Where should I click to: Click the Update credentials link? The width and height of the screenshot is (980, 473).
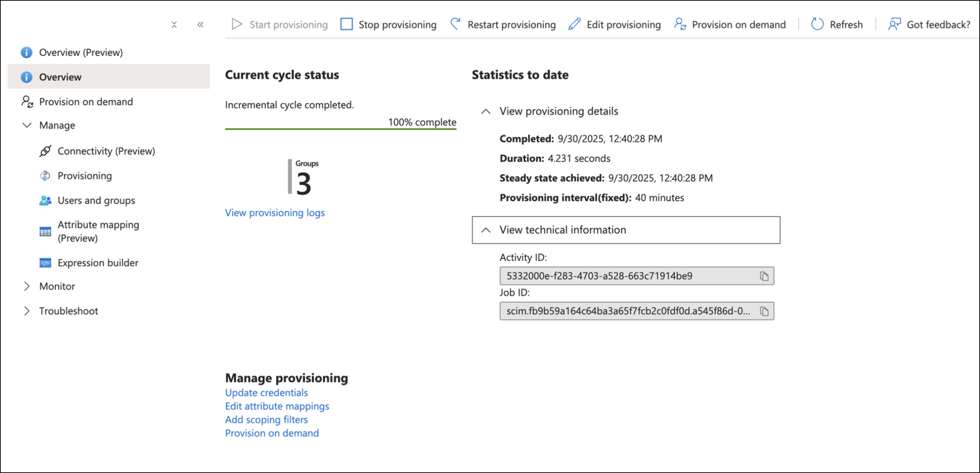pyautogui.click(x=266, y=393)
